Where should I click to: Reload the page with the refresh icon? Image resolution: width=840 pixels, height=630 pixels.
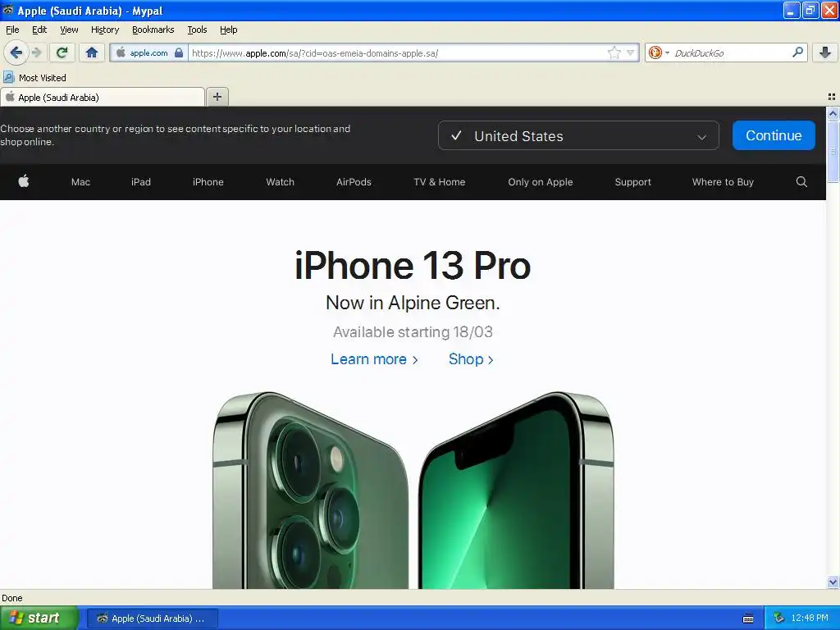click(x=62, y=52)
